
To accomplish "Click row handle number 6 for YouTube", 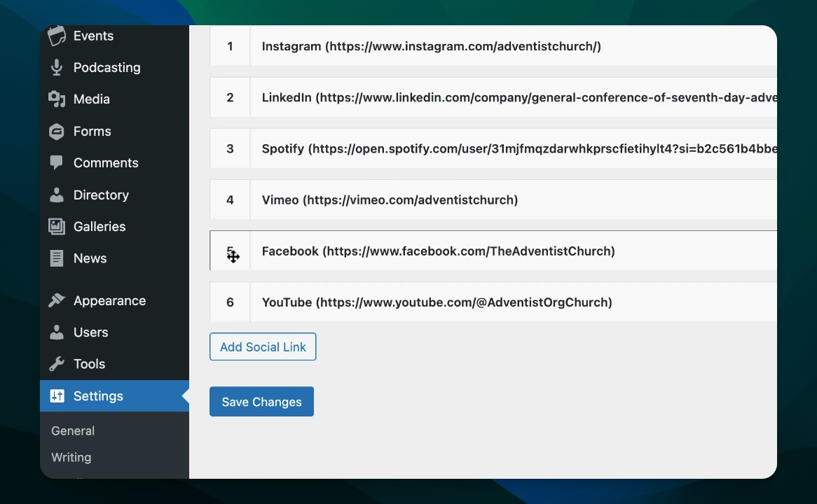I will [x=230, y=302].
